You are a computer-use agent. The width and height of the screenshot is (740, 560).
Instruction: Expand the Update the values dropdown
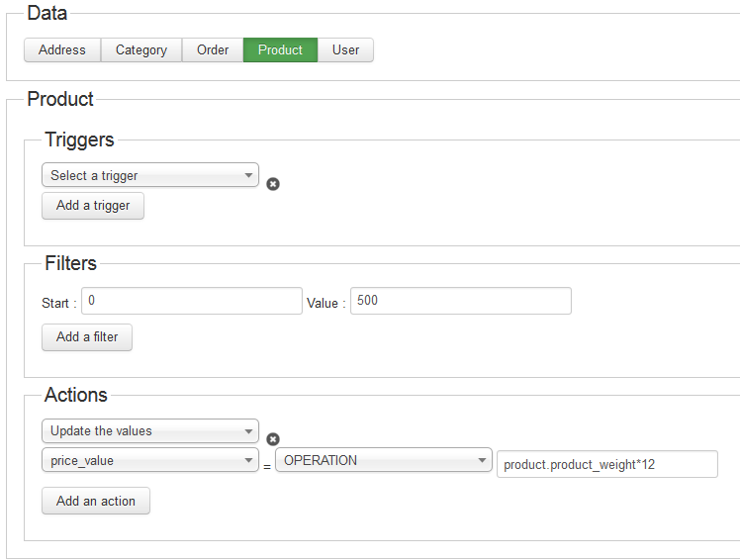(150, 431)
